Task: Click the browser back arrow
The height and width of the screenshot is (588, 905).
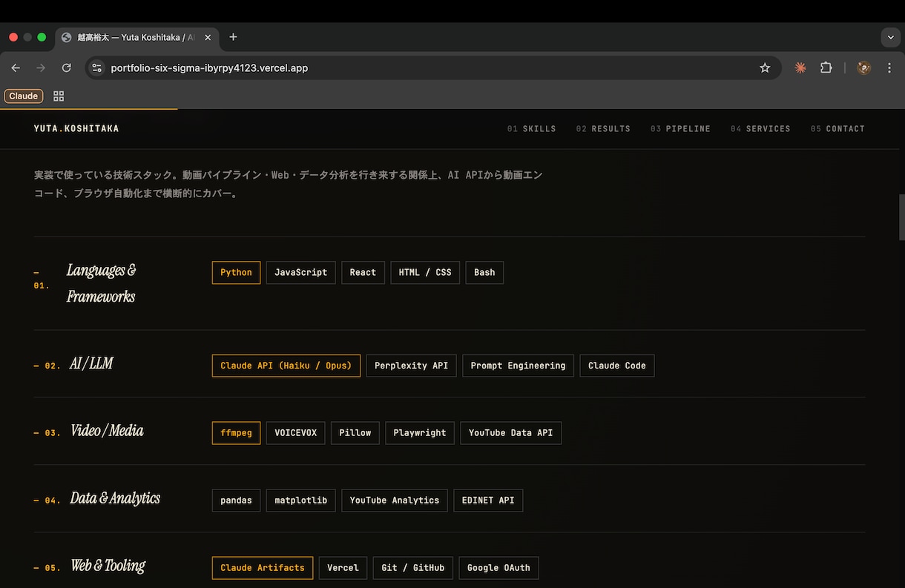Action: [x=16, y=67]
